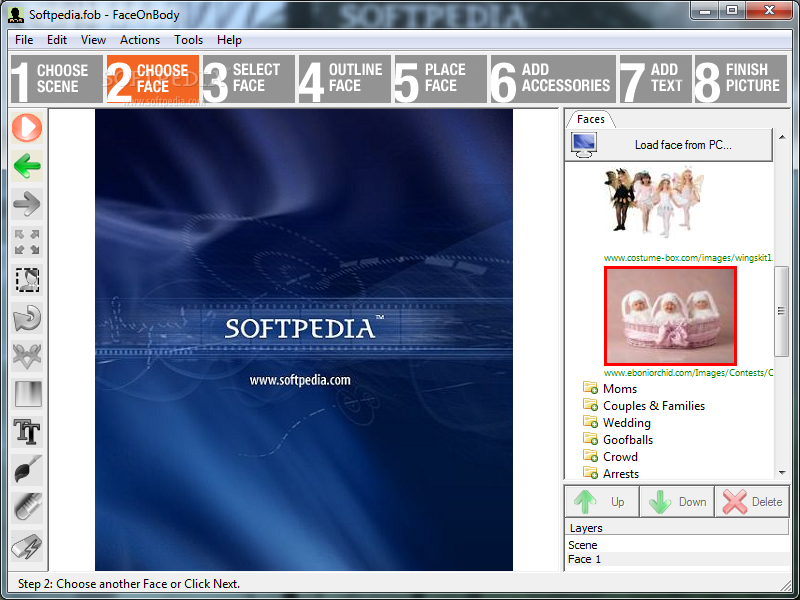Screen dimensions: 800x600
Task: Go to step 8 Finish Picture
Action: point(741,80)
